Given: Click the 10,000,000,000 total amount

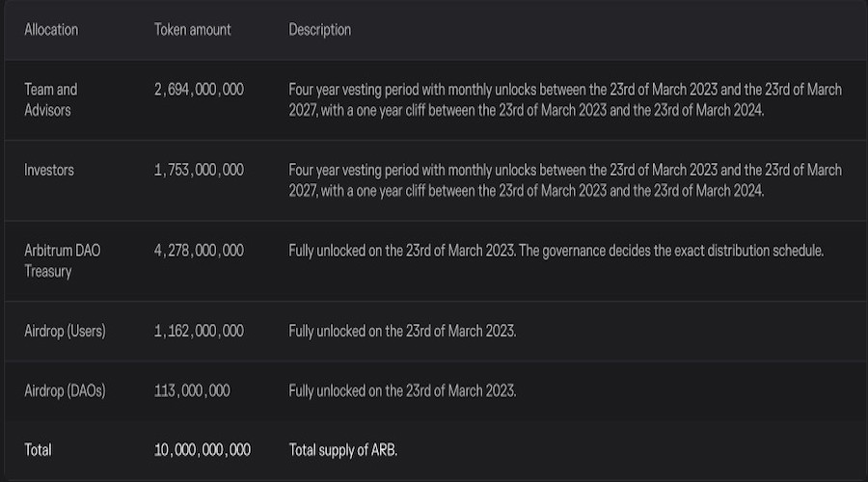Looking at the screenshot, I should (x=203, y=450).
